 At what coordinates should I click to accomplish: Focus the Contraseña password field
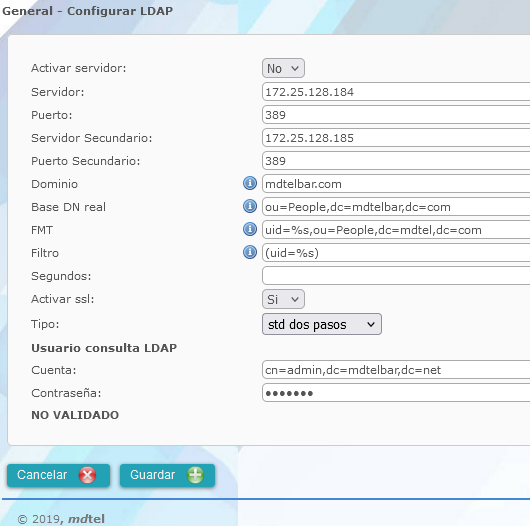pos(396,392)
